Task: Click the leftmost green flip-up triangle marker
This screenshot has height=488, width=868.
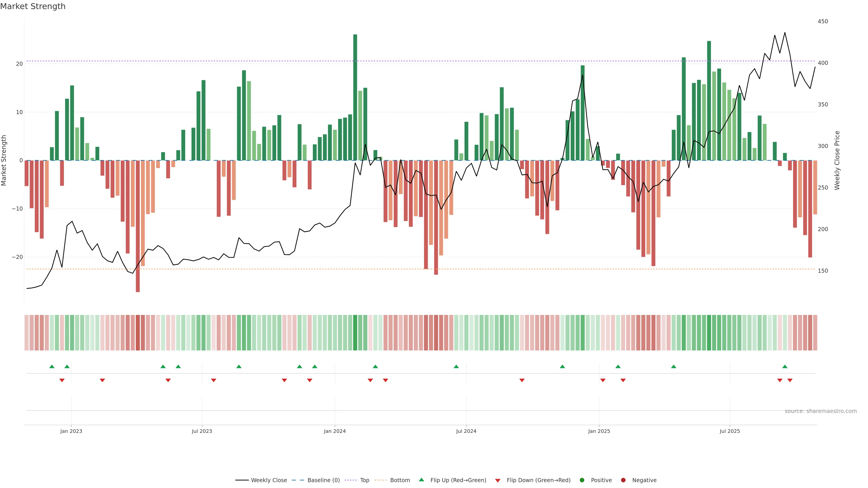Action: point(52,366)
